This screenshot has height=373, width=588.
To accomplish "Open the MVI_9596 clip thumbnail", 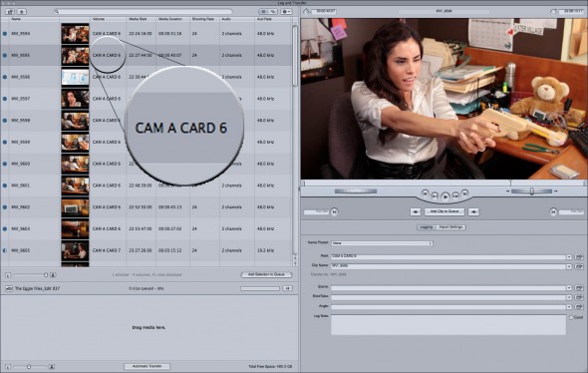I will point(75,78).
